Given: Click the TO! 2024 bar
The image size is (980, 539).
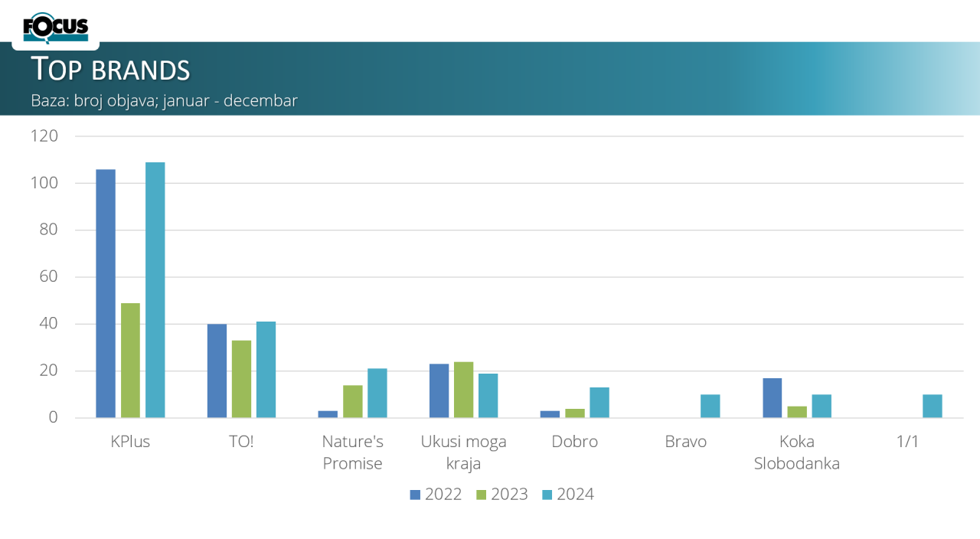Looking at the screenshot, I should [x=266, y=370].
